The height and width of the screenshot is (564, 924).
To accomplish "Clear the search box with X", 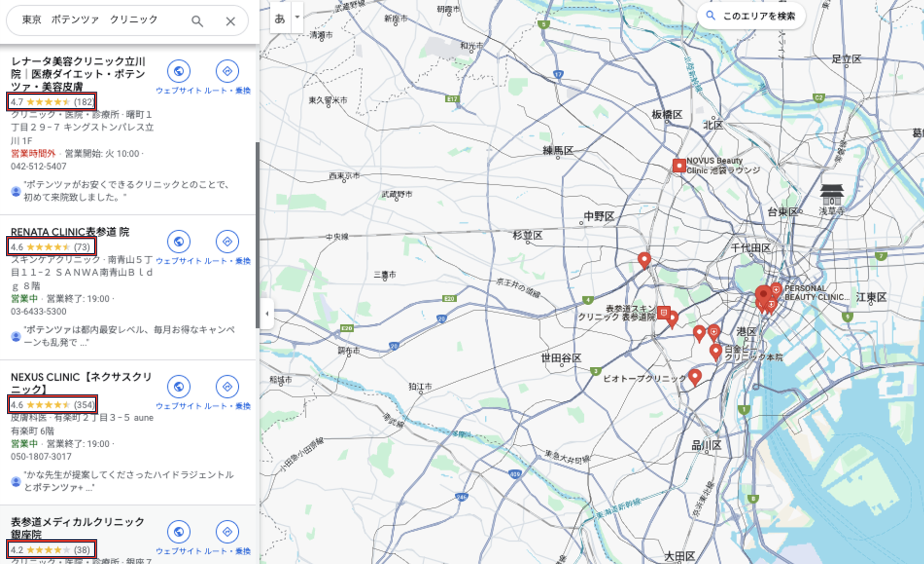I will 231,21.
